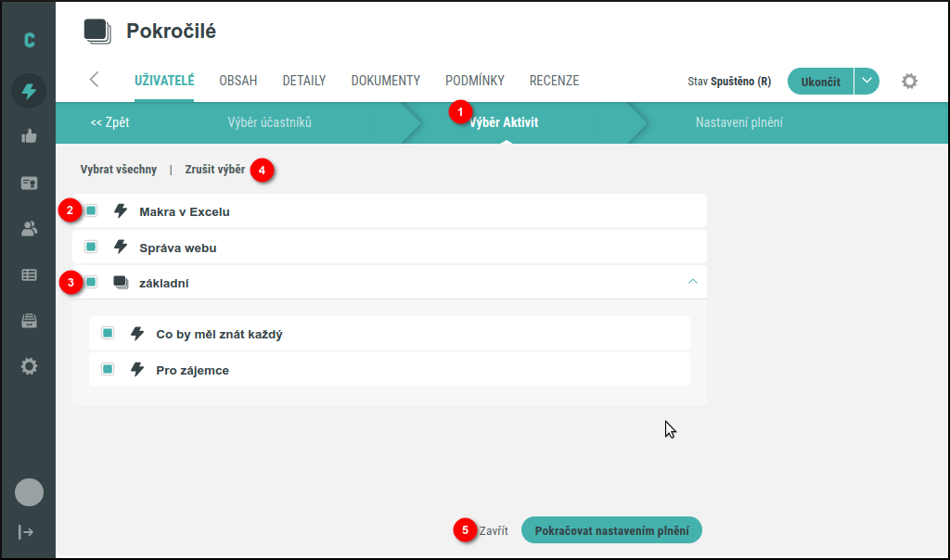
Task: Open the PODMÍNKY tab
Action: click(x=474, y=81)
